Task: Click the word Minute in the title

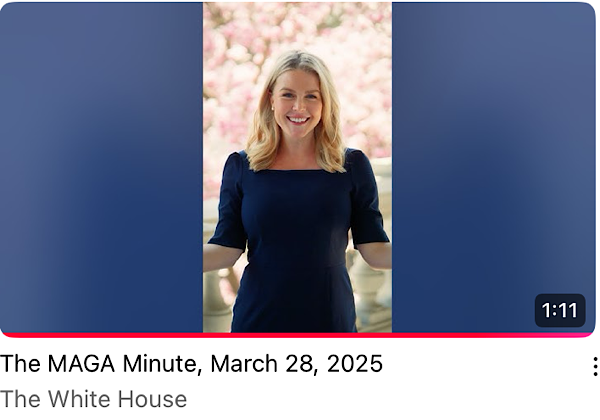Action: (162, 363)
